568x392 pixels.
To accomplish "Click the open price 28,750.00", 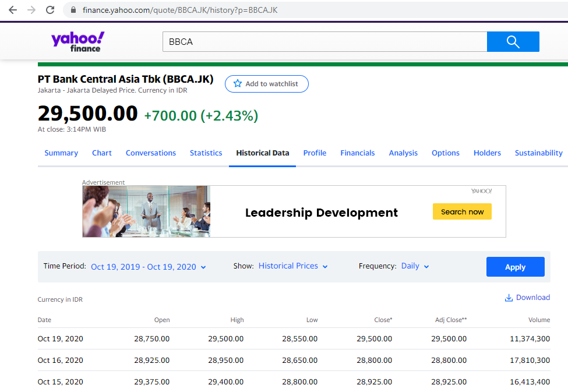I will click(x=152, y=339).
